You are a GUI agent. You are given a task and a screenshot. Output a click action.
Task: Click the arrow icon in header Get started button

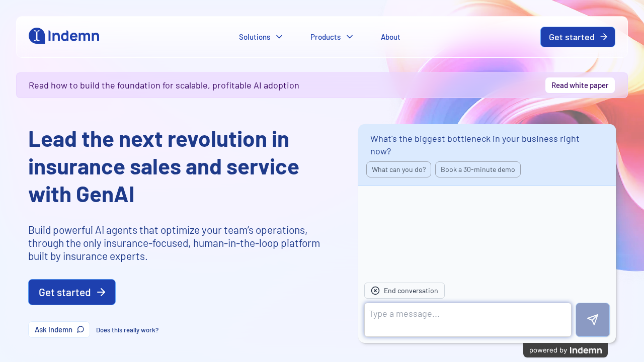(x=603, y=37)
